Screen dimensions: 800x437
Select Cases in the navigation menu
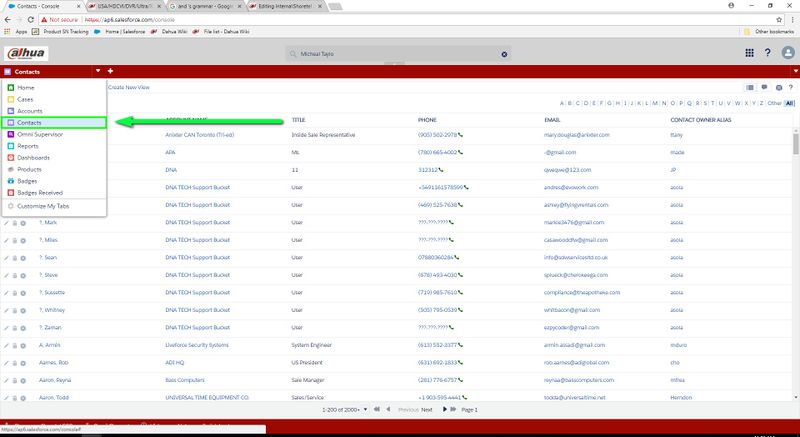(54, 99)
